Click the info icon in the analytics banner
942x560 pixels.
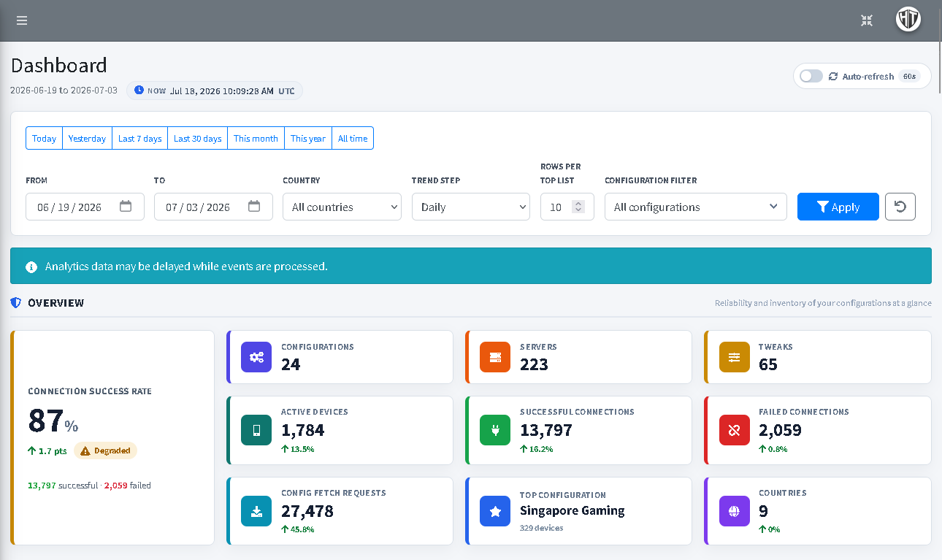[x=31, y=267]
